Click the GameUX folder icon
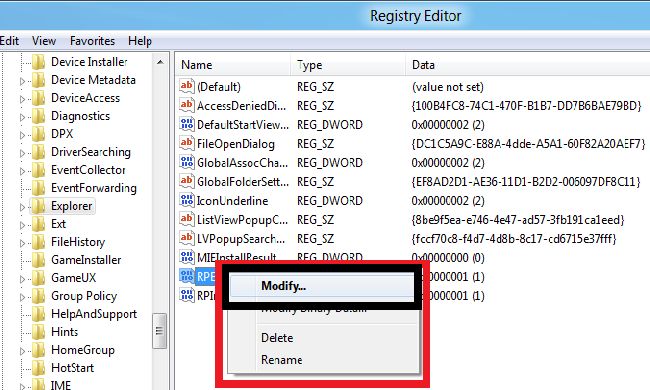This screenshot has width=650, height=390. point(39,278)
